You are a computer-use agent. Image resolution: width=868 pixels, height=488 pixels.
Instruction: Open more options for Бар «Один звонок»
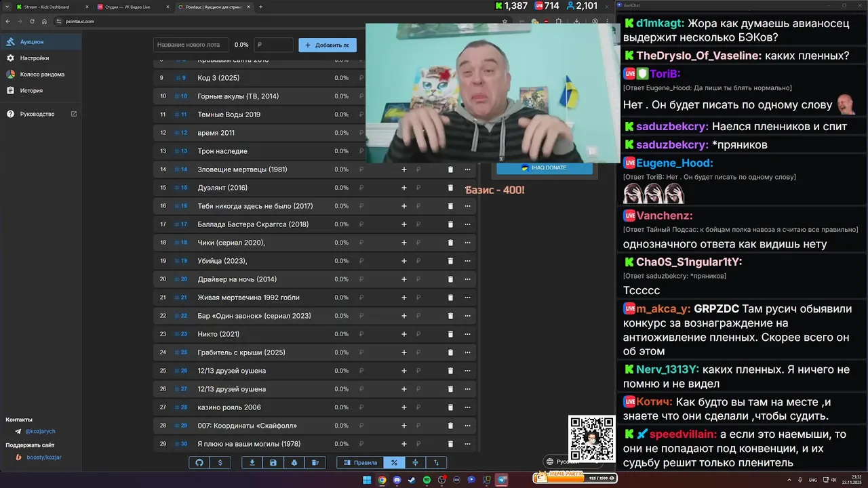pos(467,316)
